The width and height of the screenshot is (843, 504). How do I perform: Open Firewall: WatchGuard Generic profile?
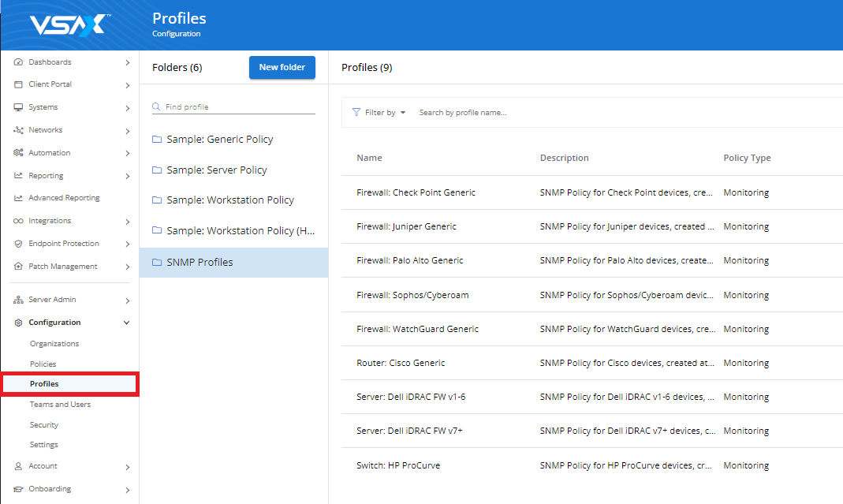tap(417, 329)
